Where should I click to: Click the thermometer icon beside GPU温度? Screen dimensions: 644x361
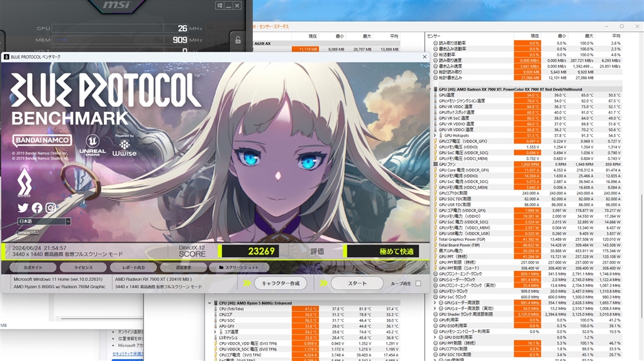436,95
